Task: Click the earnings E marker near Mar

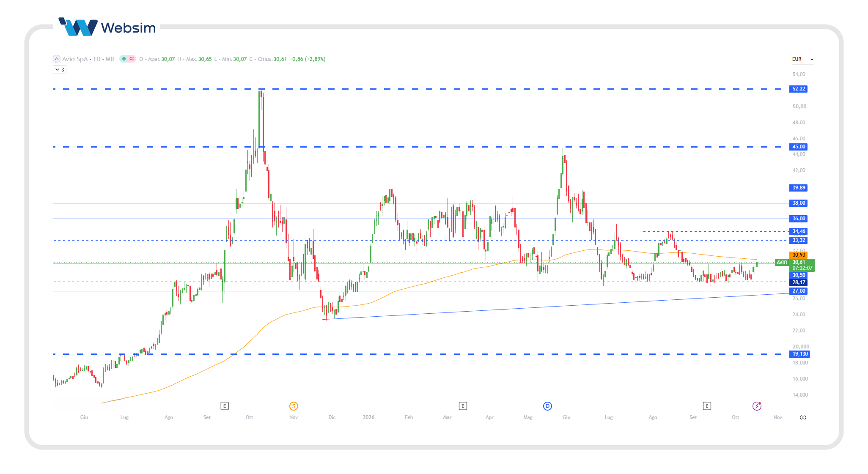Action: 463,406
